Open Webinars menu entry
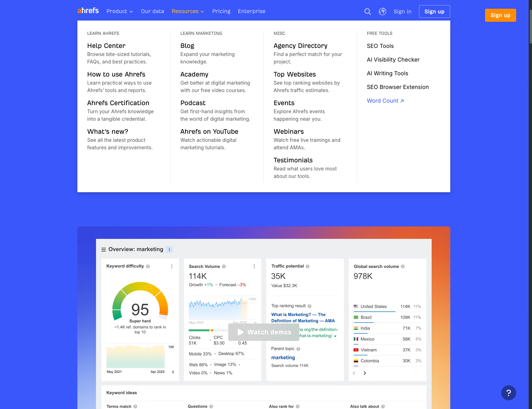Screen dimensions: 532x409 (x=289, y=132)
